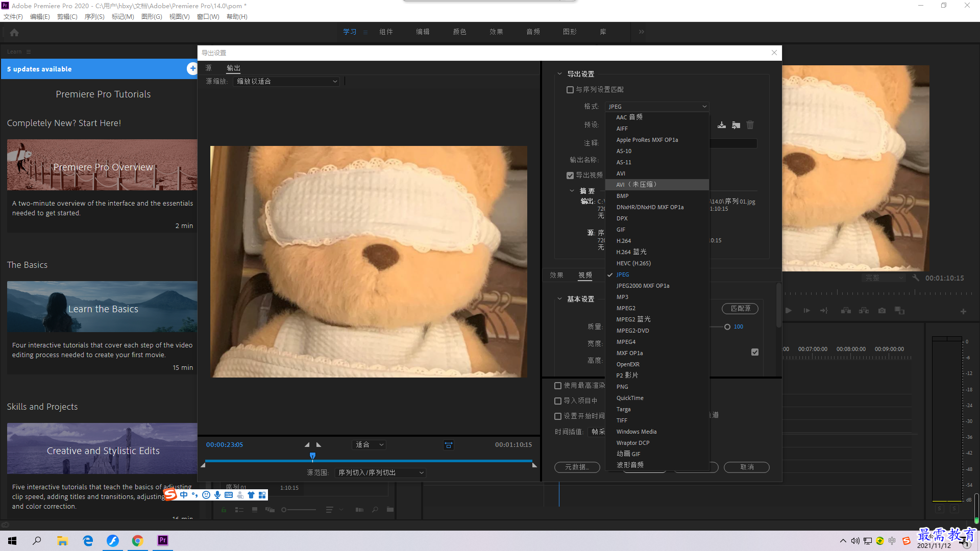The width and height of the screenshot is (980, 551).
Task: Select AVI uncompressed from format list
Action: tap(657, 185)
